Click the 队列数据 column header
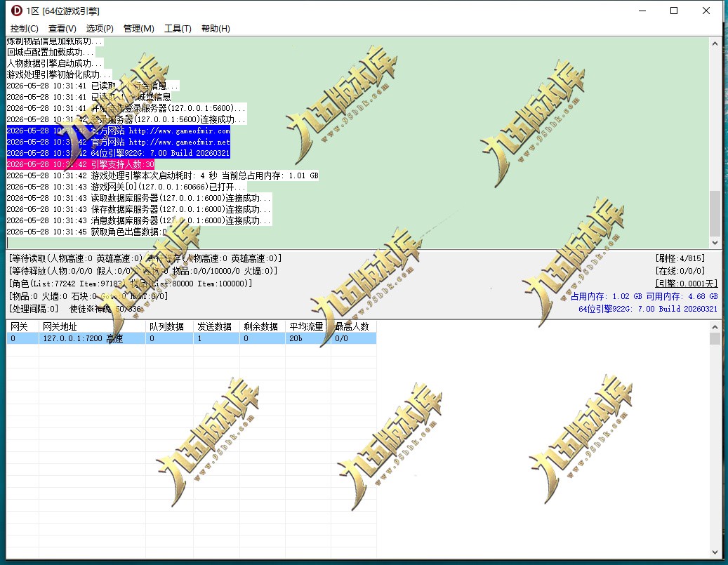 click(x=169, y=326)
